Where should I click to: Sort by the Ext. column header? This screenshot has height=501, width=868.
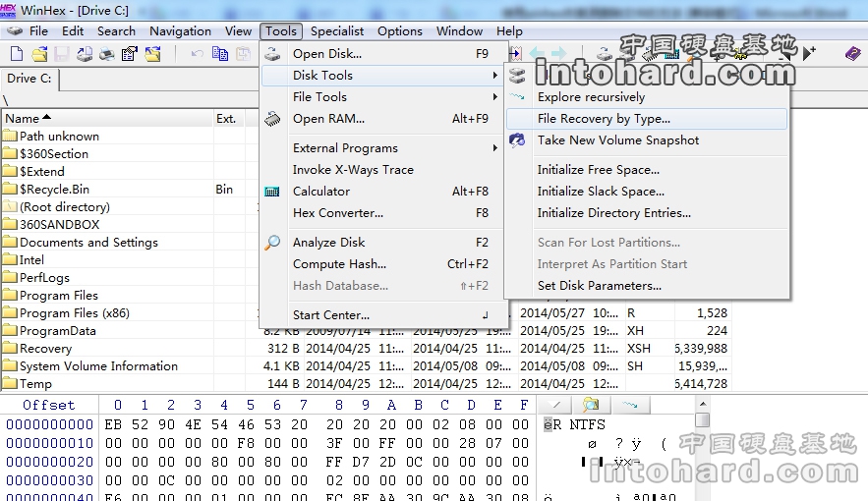[229, 118]
